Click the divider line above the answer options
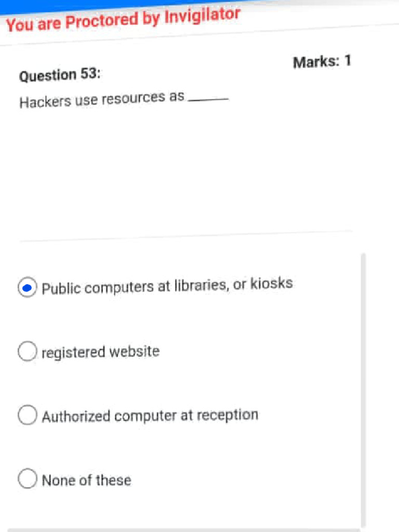Viewport: 399px width, 532px height. [185, 236]
